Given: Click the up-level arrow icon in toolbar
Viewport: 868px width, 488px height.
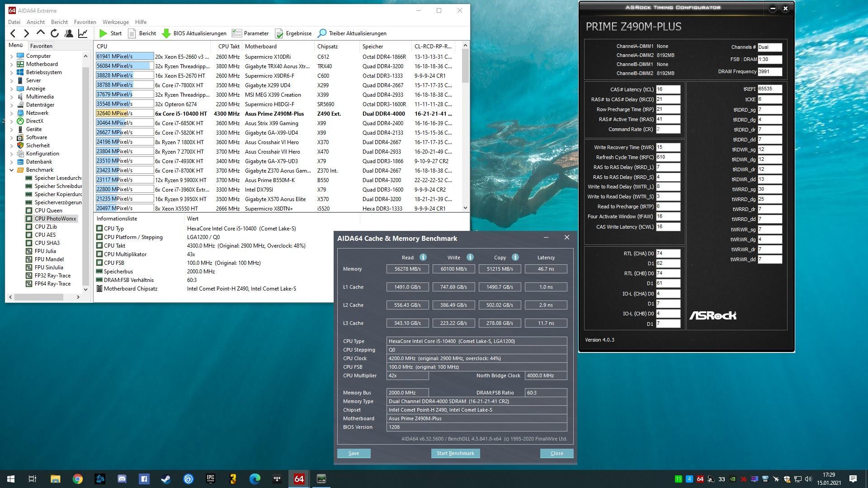Looking at the screenshot, I should [41, 33].
